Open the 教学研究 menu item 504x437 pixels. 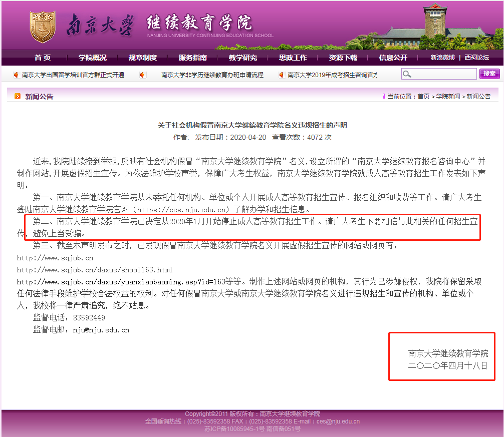(243, 58)
